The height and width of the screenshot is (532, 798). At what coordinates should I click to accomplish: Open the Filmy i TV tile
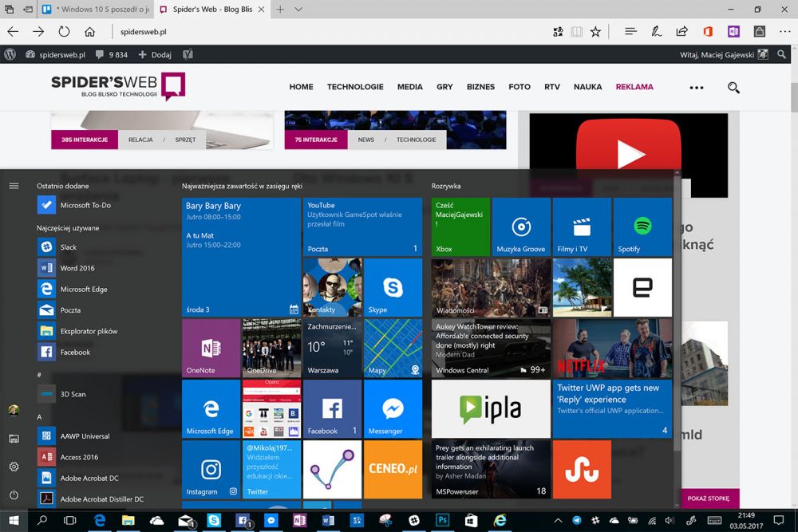click(582, 227)
